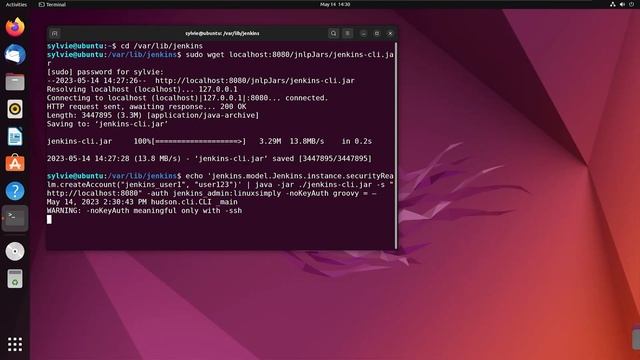Open the Help question mark icon
640x360 pixels.
click(x=15, y=191)
